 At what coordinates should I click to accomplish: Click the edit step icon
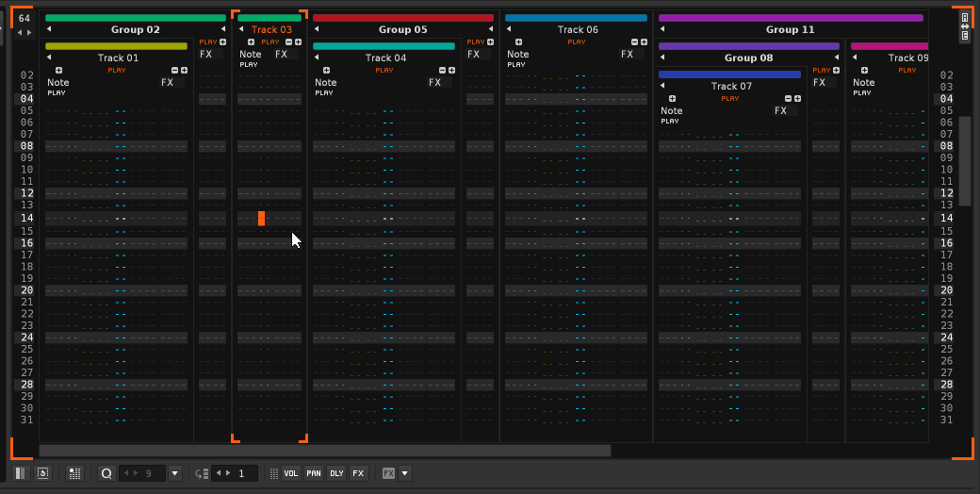201,473
